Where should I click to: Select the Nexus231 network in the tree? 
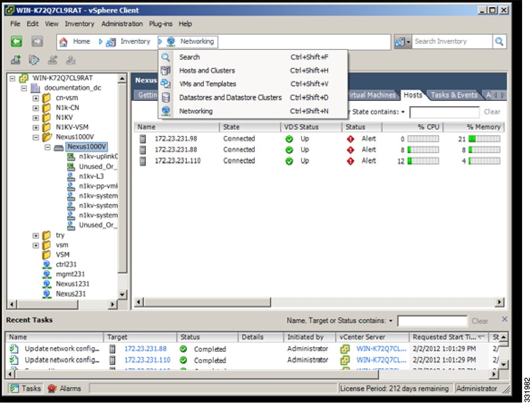tap(71, 294)
